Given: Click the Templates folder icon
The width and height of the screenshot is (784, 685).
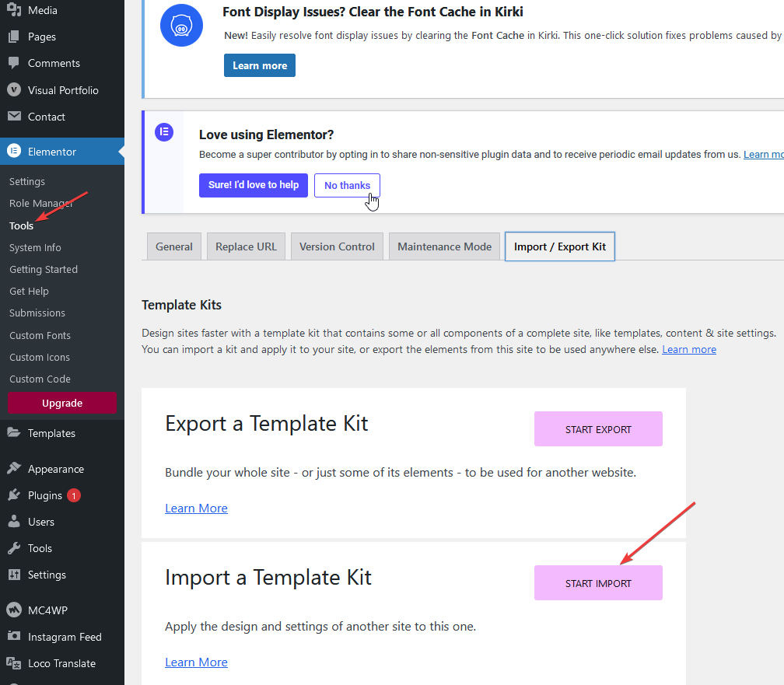Looking at the screenshot, I should [14, 433].
